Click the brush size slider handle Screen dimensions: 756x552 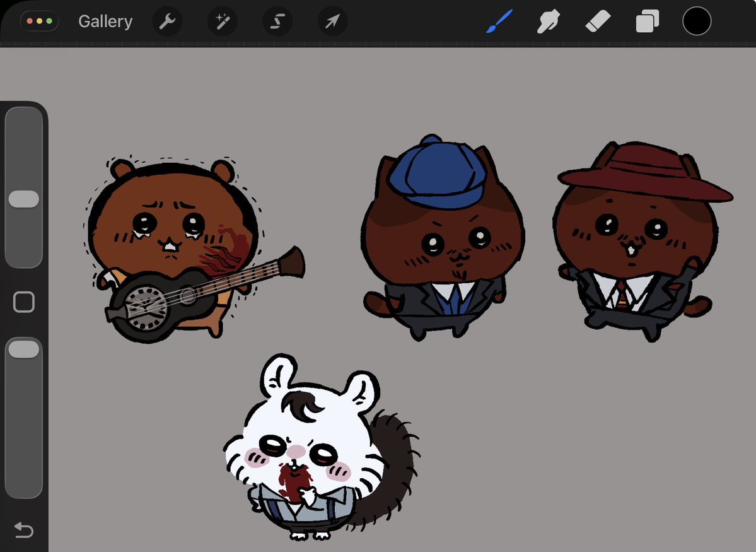point(23,199)
